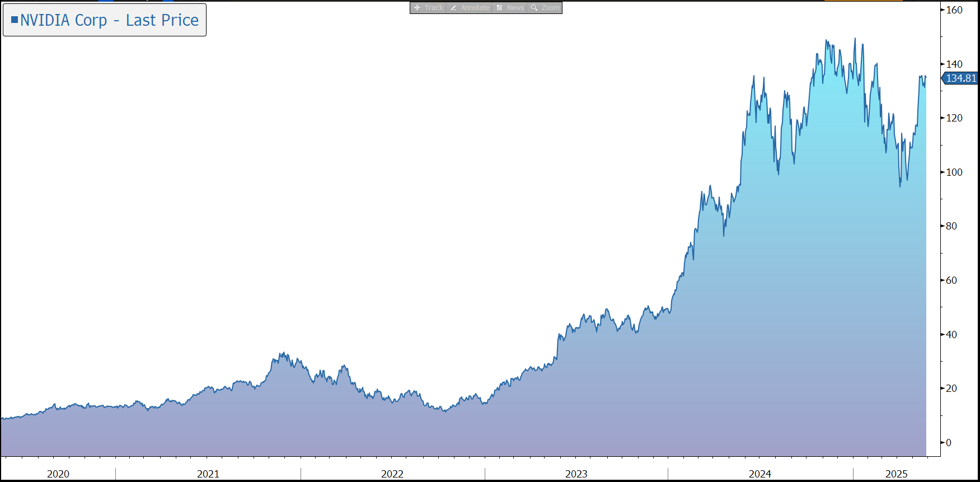The image size is (980, 482).
Task: Click the 0 price axis label
Action: 949,443
